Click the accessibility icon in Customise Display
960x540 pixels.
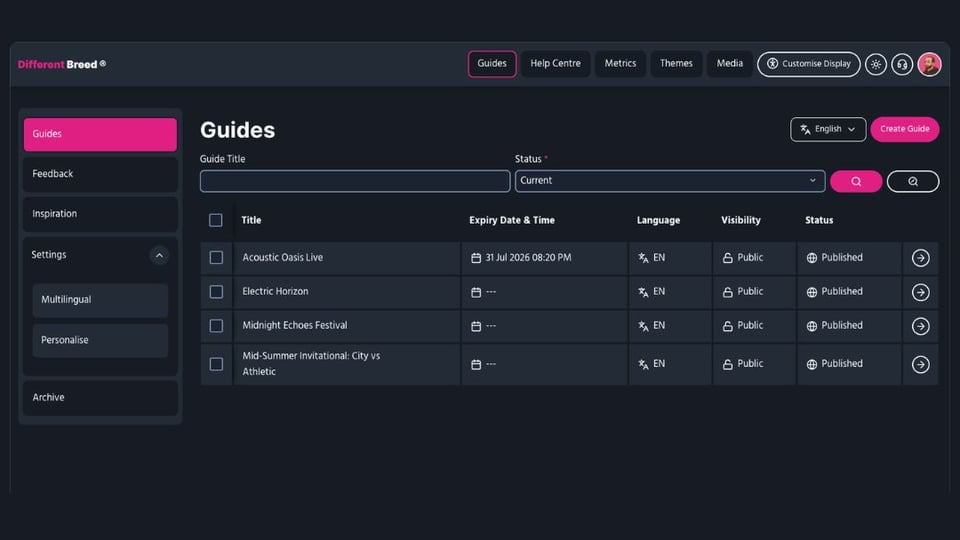coord(773,64)
